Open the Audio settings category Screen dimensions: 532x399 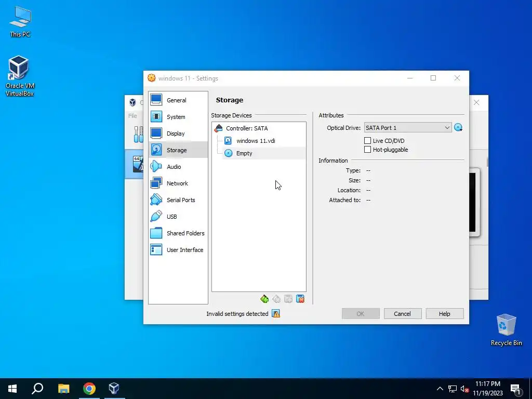pos(178,167)
